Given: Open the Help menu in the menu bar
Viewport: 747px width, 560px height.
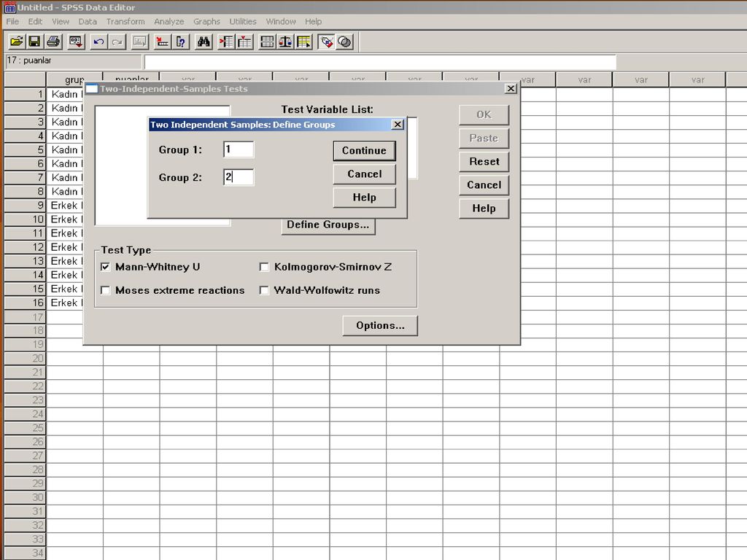Looking at the screenshot, I should pos(314,21).
